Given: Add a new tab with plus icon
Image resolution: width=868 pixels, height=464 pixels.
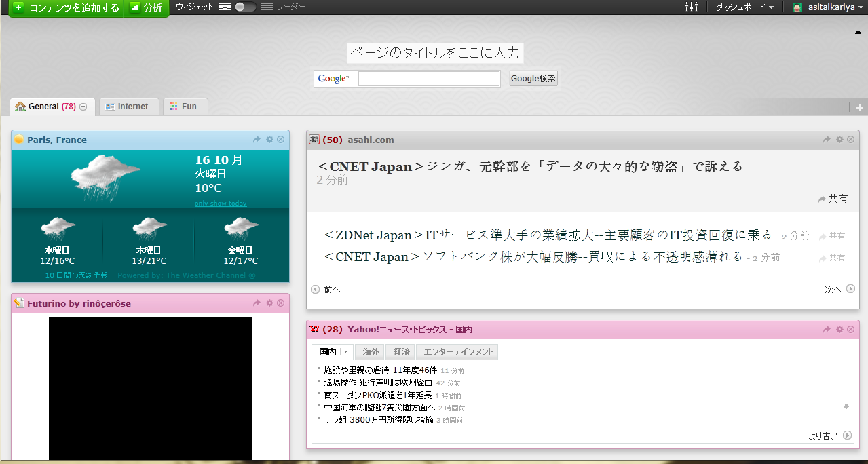Looking at the screenshot, I should [859, 108].
